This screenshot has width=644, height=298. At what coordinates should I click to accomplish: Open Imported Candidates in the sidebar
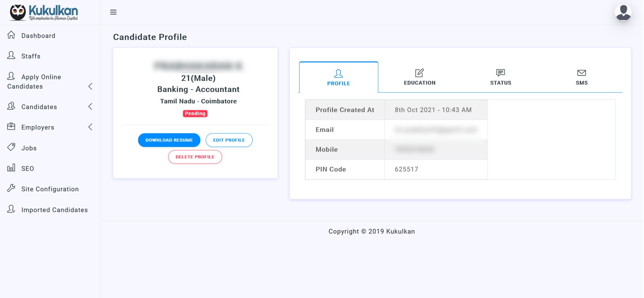click(54, 210)
